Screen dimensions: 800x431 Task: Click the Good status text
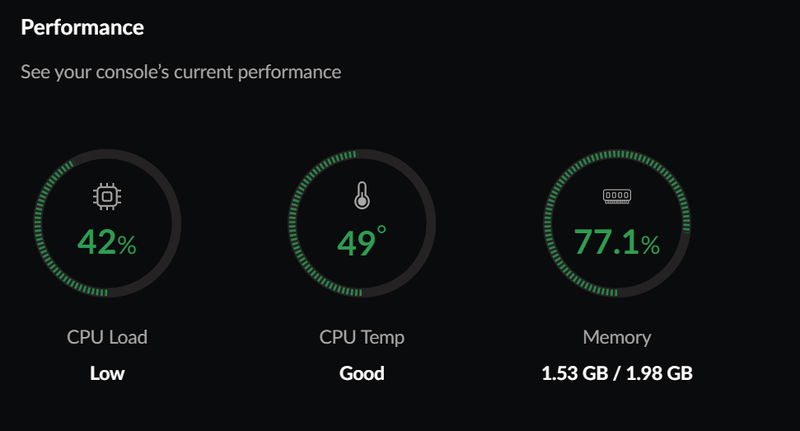(x=362, y=373)
